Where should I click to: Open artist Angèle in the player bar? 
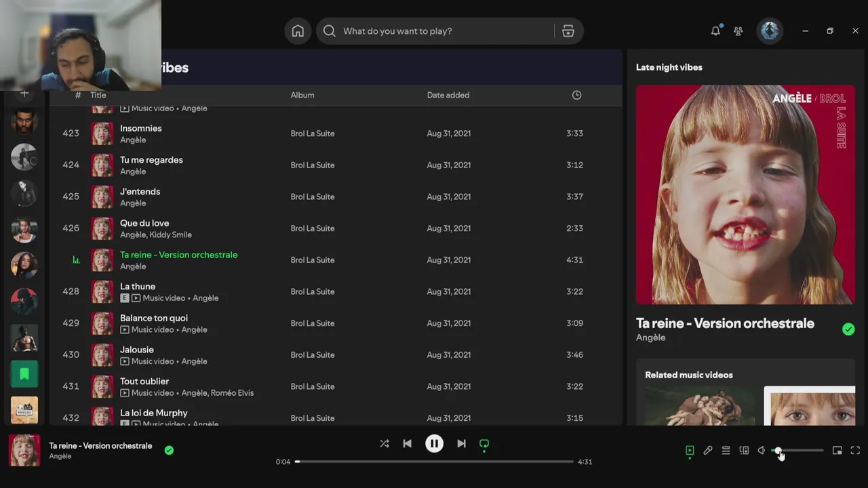coord(60,456)
